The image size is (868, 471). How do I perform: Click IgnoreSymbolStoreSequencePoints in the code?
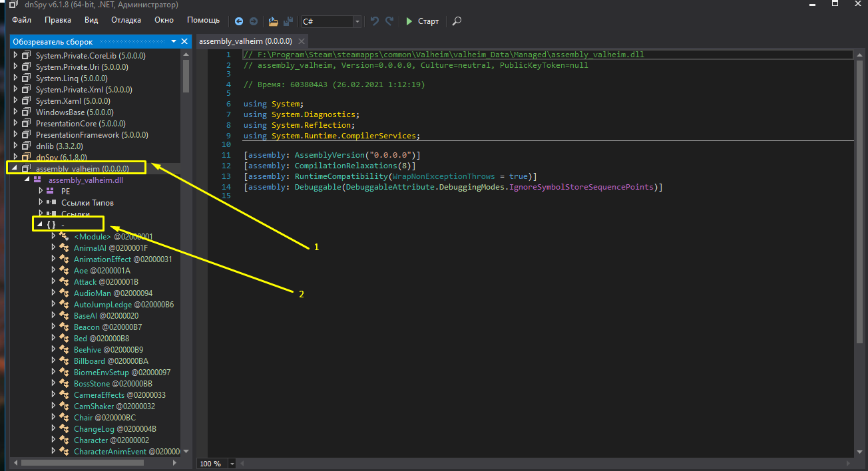(x=582, y=188)
